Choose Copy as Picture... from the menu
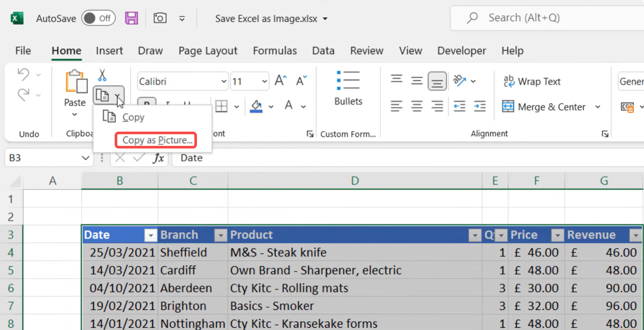The image size is (644, 330). (157, 140)
